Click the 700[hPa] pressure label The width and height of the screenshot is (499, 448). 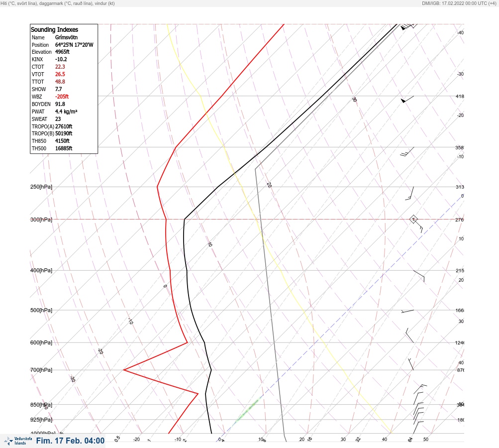coord(41,370)
